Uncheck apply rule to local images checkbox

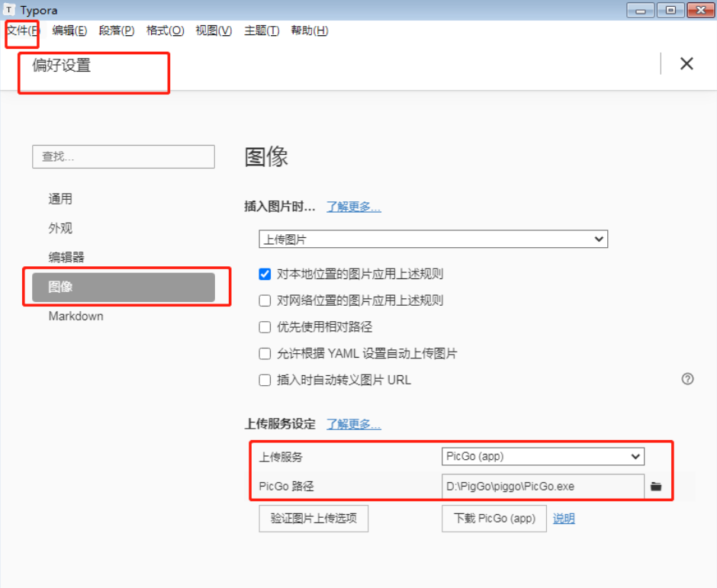[265, 274]
